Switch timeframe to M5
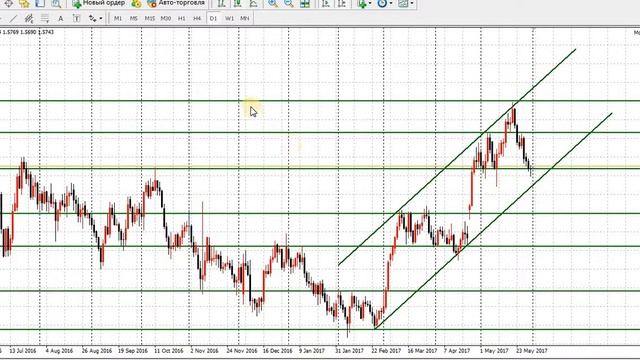Viewport: 640px width, 360px height. coord(133,18)
